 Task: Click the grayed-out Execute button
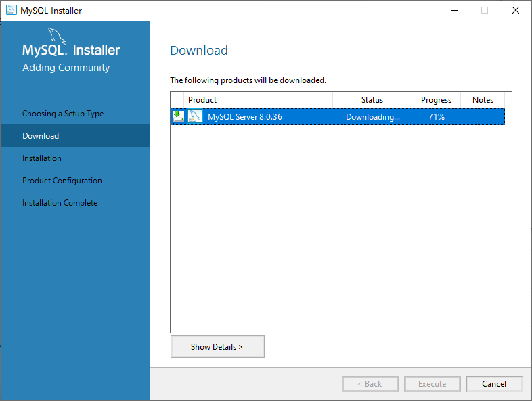433,383
